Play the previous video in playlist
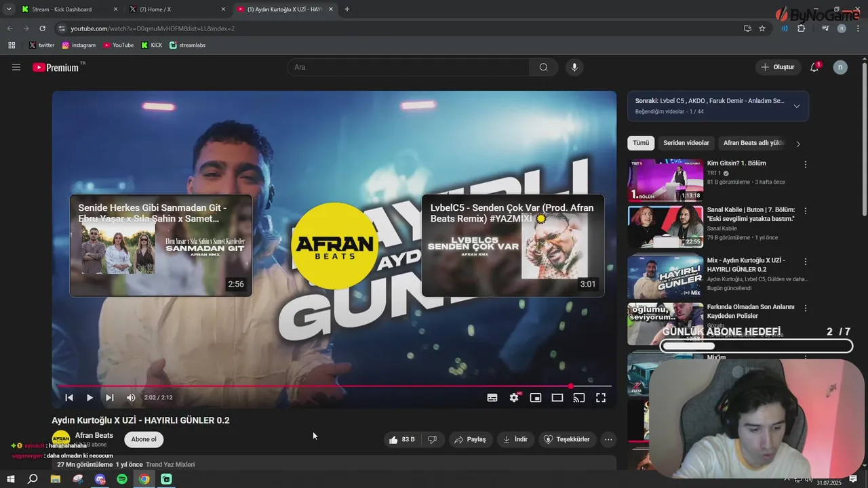Image resolution: width=868 pixels, height=488 pixels. pyautogui.click(x=69, y=398)
